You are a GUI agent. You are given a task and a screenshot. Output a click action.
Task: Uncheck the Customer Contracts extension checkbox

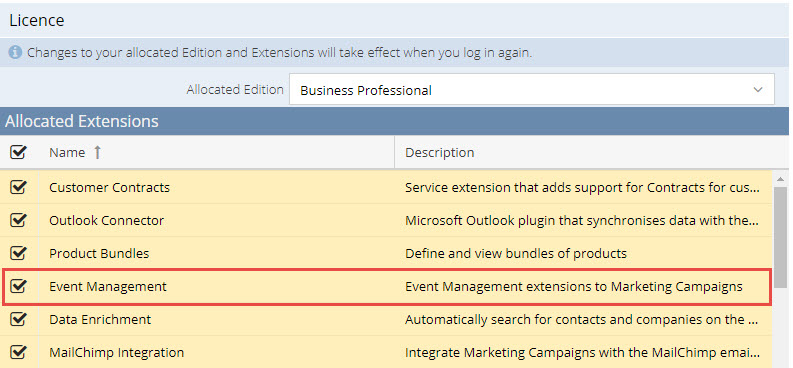tap(18, 188)
